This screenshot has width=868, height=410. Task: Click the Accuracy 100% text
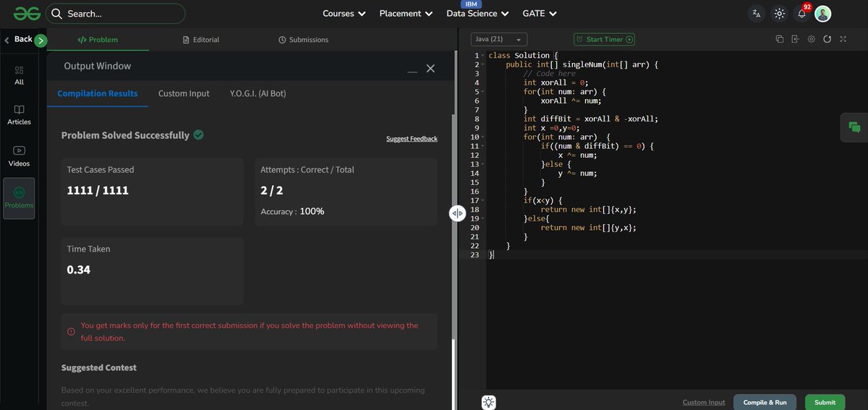tap(292, 211)
